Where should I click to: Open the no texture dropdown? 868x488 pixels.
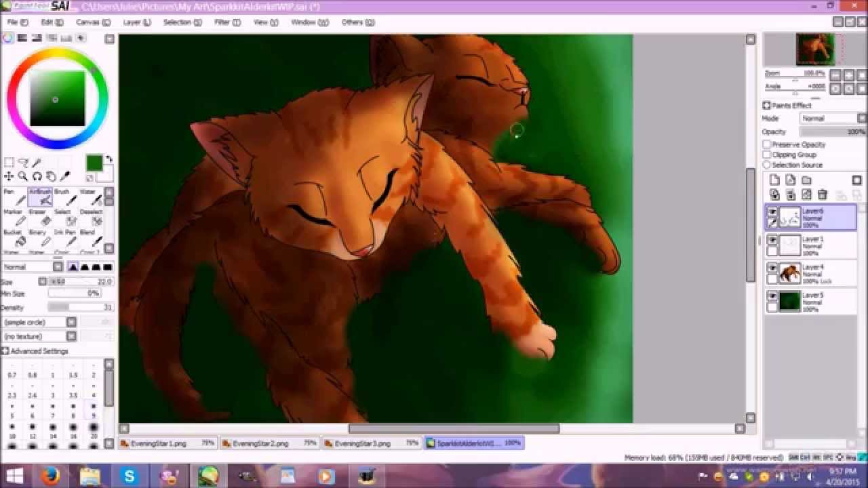(x=39, y=336)
